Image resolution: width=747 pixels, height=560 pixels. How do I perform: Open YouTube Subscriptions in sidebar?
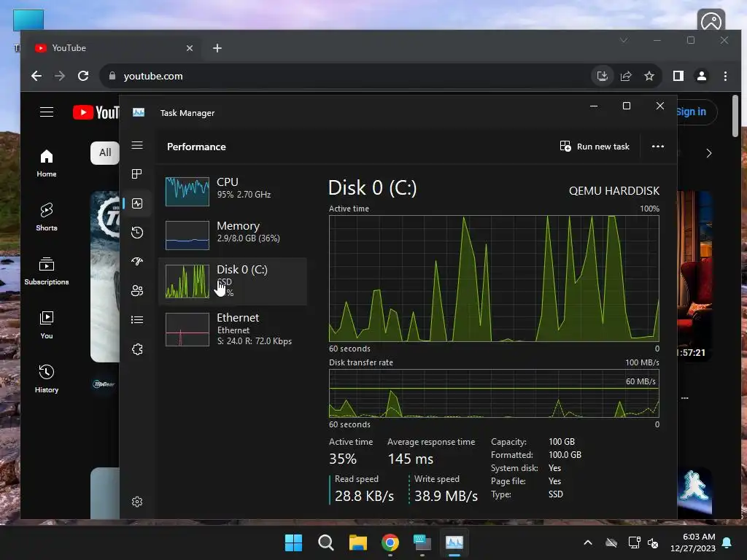[47, 271]
